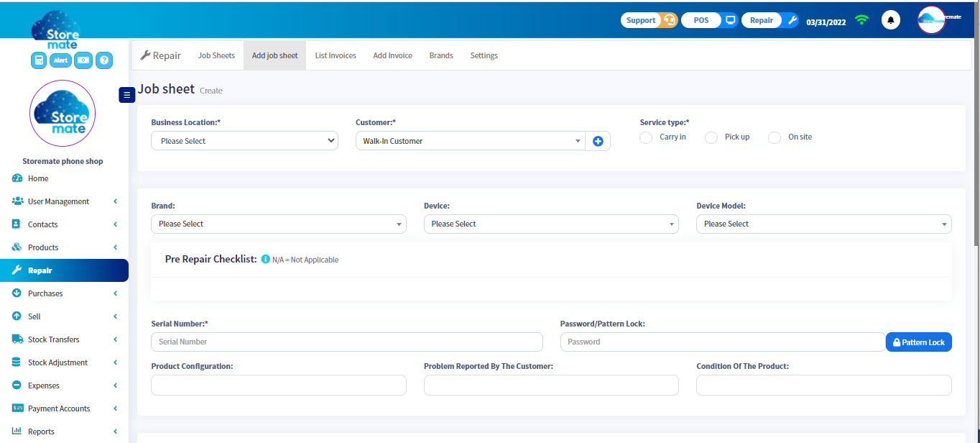Open Contacts sidebar menu
Viewport: 980px width, 443px height.
(64, 224)
